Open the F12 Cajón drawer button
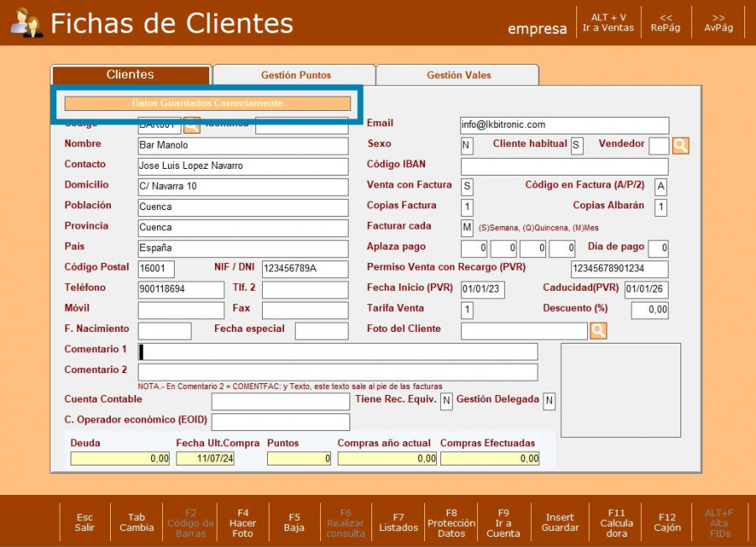 [x=668, y=523]
